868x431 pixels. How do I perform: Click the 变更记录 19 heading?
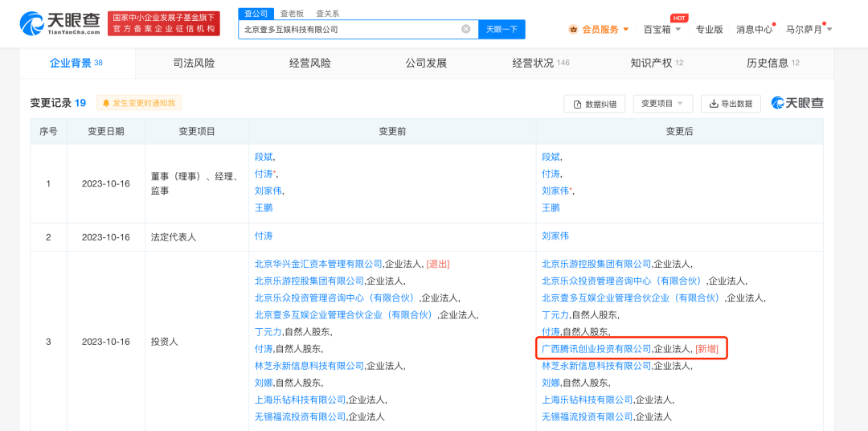58,103
